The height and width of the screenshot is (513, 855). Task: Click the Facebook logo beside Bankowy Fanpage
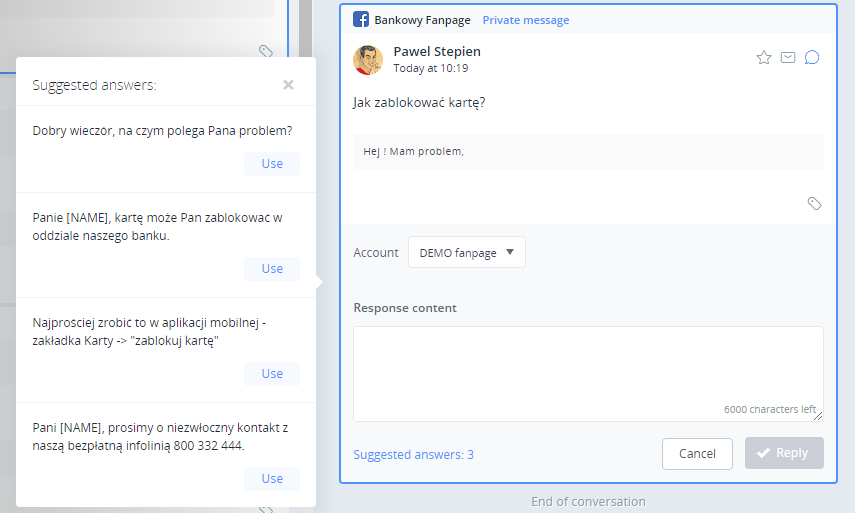click(361, 20)
